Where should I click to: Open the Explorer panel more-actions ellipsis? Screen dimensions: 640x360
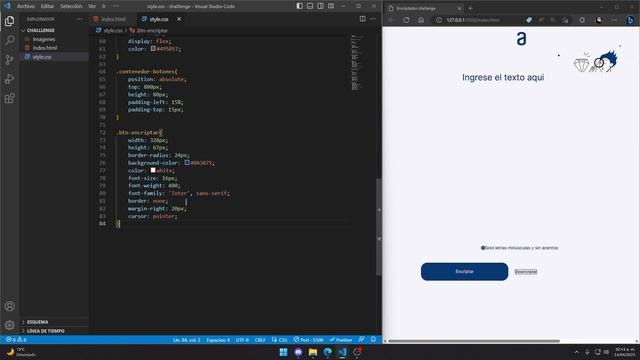tap(79, 19)
